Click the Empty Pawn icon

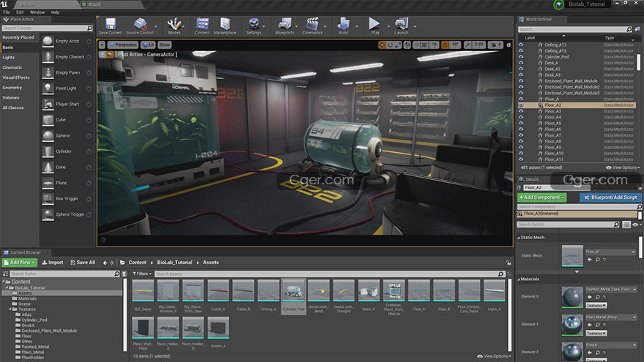(48, 72)
